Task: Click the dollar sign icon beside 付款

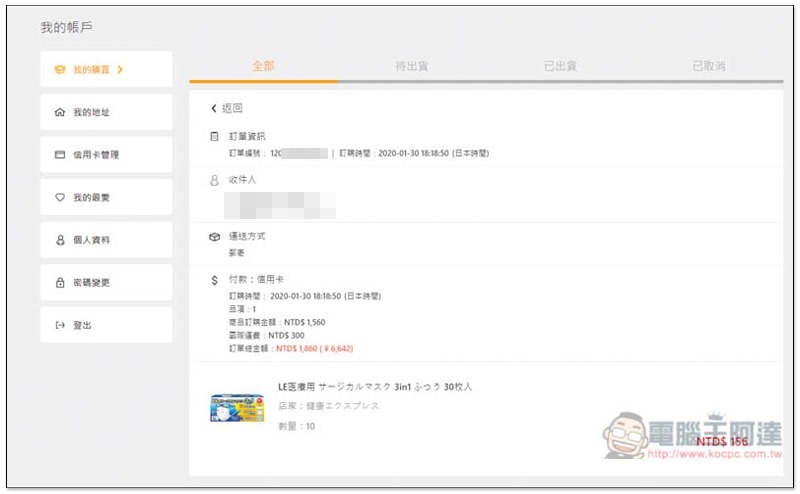Action: coord(214,280)
